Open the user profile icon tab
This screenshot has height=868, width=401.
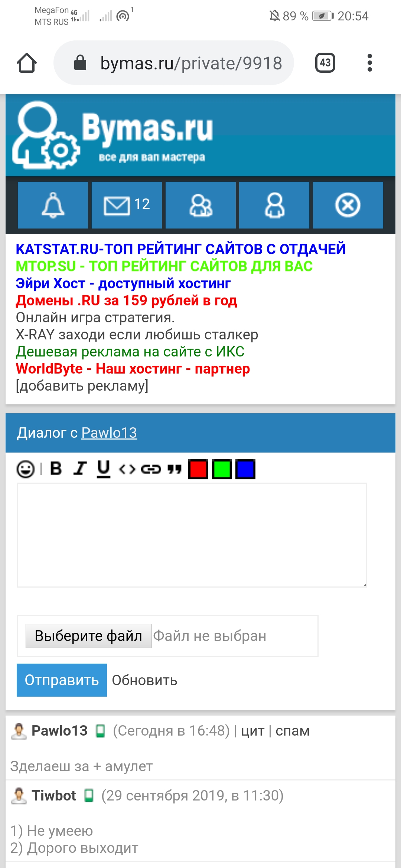click(x=274, y=205)
